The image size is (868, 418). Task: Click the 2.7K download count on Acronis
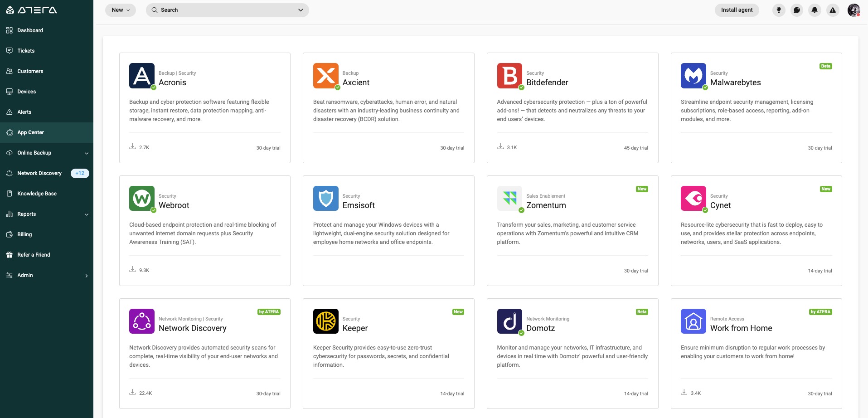(144, 147)
